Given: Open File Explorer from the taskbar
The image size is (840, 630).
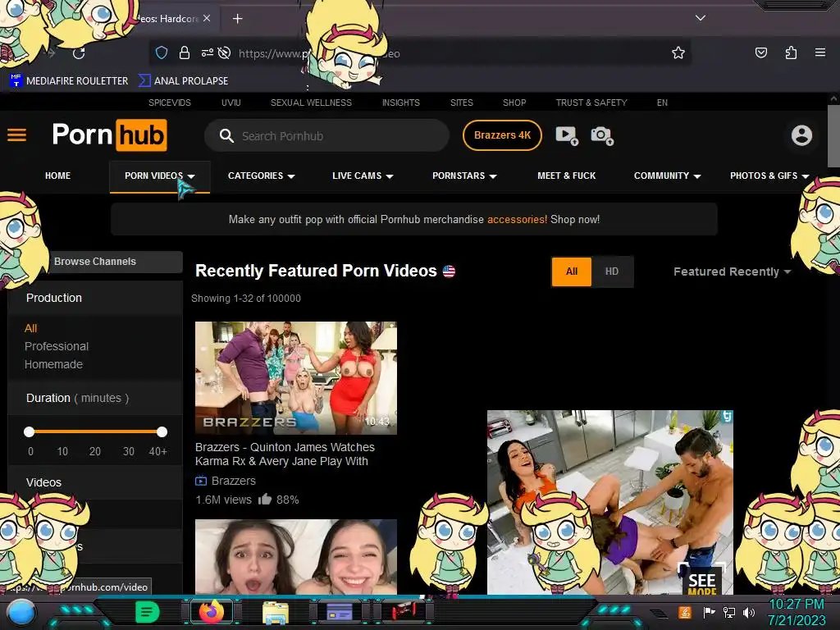Looking at the screenshot, I should tap(276, 612).
